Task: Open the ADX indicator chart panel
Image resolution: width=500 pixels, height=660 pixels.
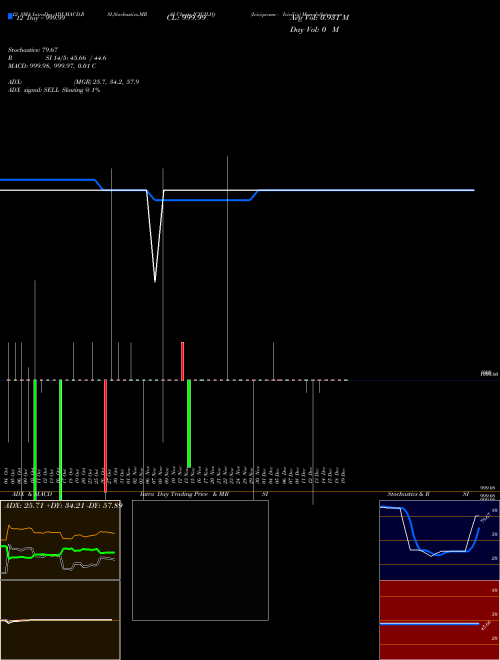Action: point(60,540)
